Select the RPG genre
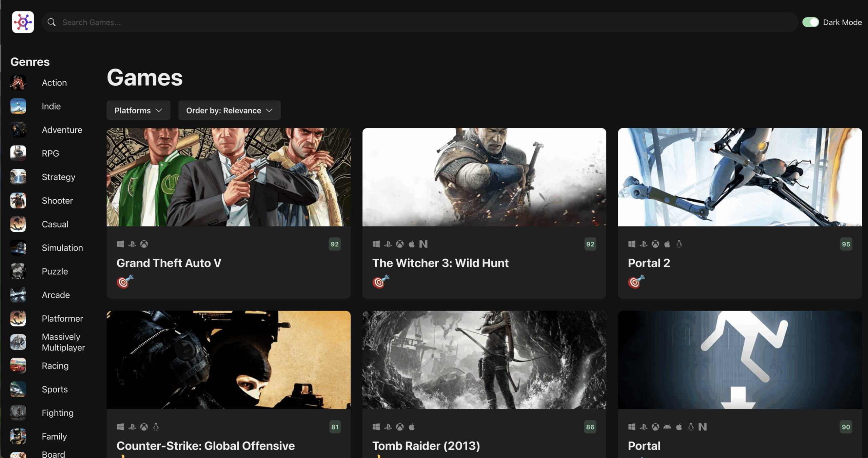The image size is (868, 458). 50,153
